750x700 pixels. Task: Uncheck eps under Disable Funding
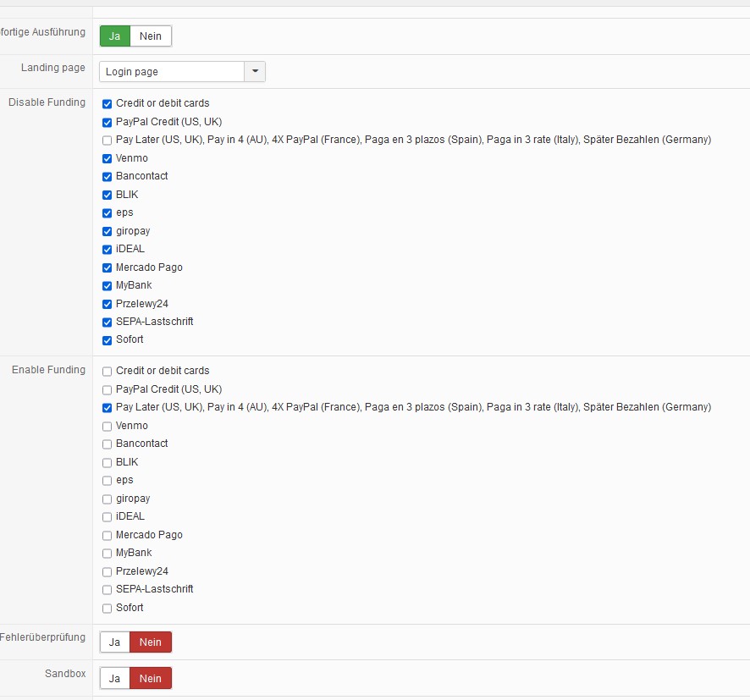[x=108, y=213]
